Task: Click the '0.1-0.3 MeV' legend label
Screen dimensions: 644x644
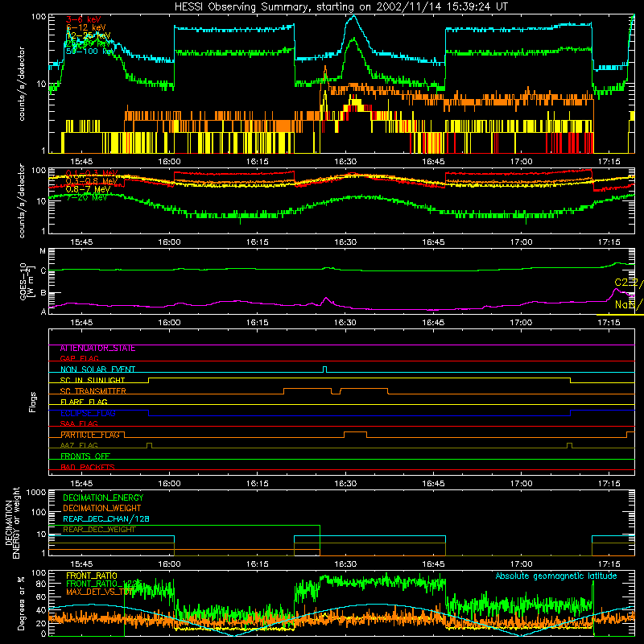Action: [92, 173]
